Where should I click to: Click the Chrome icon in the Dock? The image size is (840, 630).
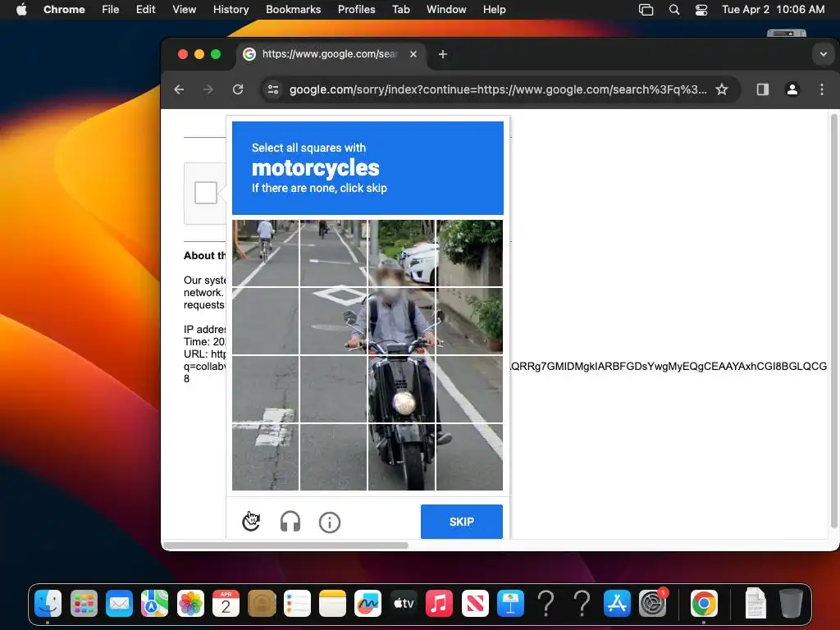pos(703,604)
